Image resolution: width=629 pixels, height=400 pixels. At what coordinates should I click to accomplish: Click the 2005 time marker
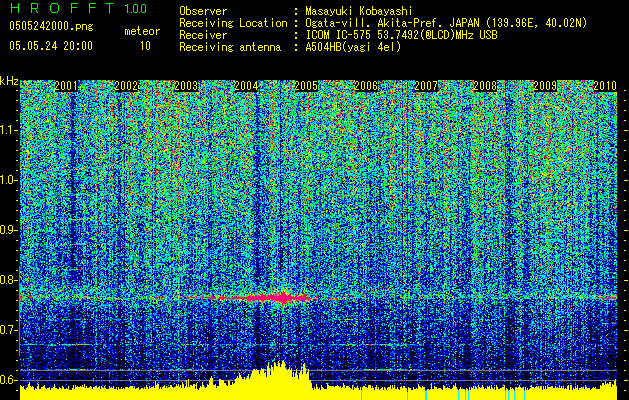pyautogui.click(x=306, y=87)
